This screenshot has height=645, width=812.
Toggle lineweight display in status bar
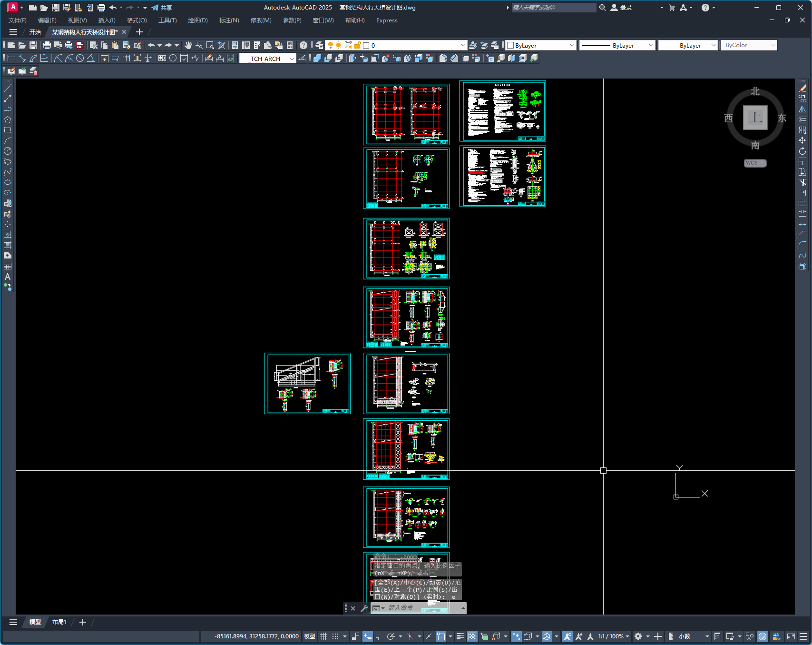pos(460,636)
